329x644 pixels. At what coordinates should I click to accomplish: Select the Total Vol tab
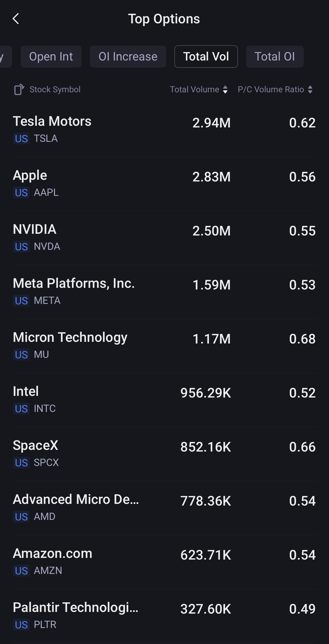[x=206, y=57]
